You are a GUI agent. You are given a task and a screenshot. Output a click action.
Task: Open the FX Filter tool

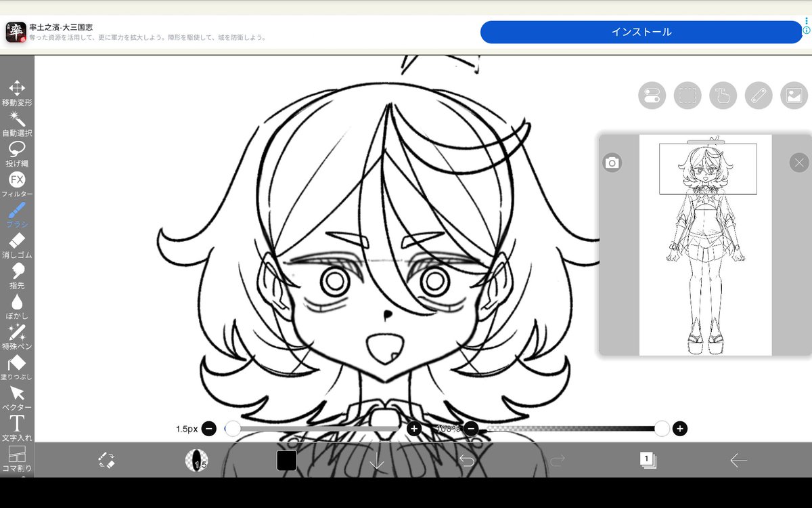17,183
